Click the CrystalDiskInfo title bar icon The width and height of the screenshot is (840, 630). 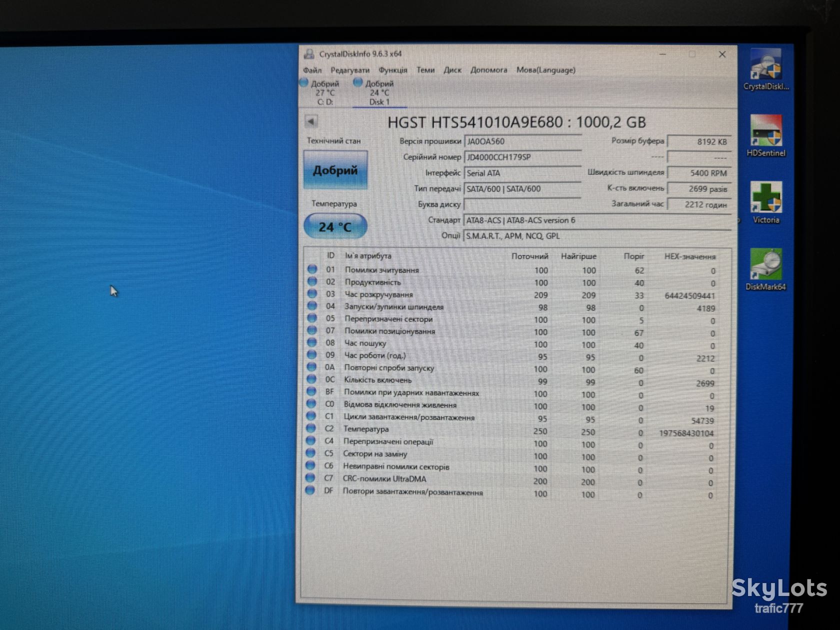coord(309,54)
